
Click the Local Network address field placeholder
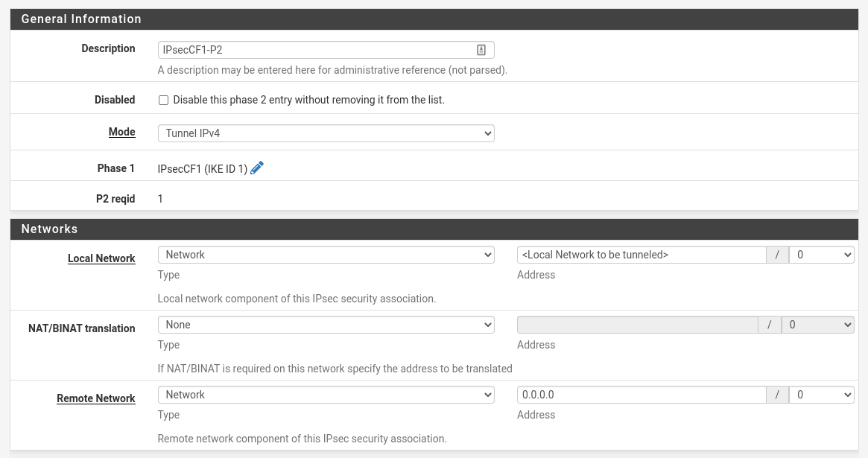[x=641, y=254]
